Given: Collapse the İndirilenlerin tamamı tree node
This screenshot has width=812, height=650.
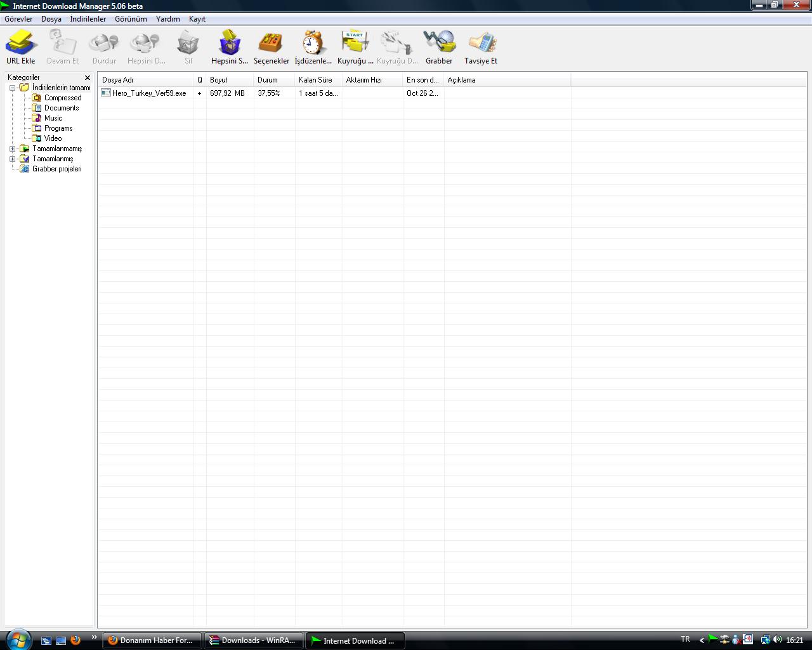Looking at the screenshot, I should tap(12, 88).
